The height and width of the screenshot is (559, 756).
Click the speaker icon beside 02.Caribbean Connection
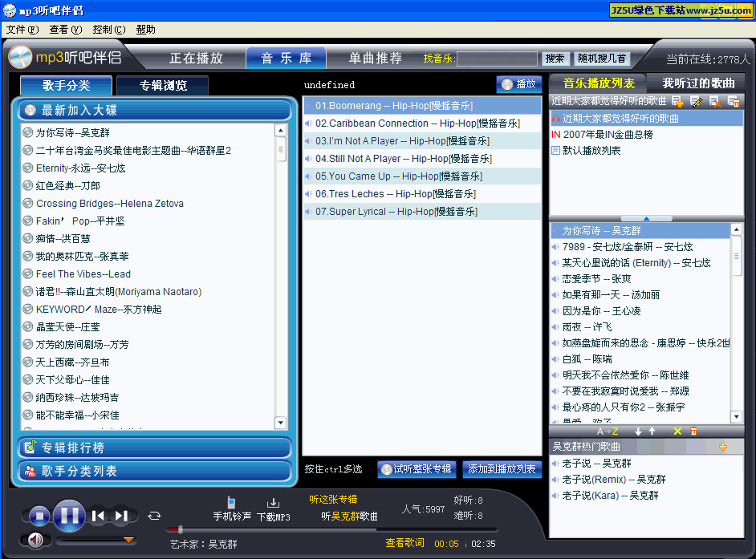click(308, 124)
